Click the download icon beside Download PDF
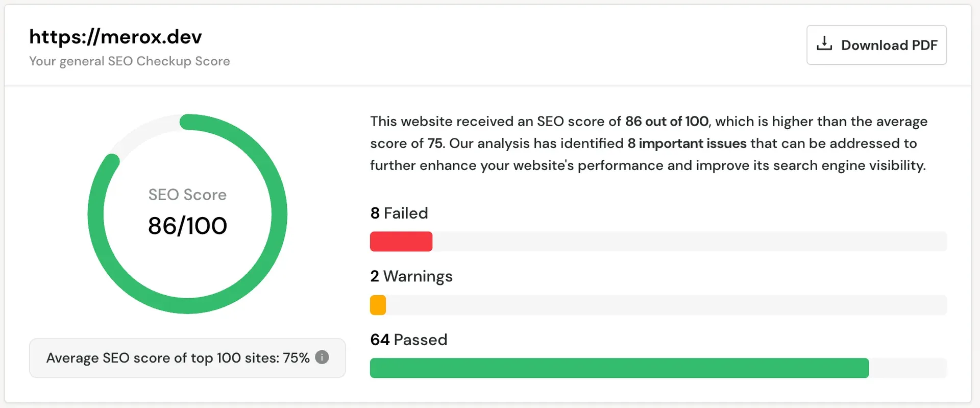Viewport: 980px width, 408px height. click(824, 44)
